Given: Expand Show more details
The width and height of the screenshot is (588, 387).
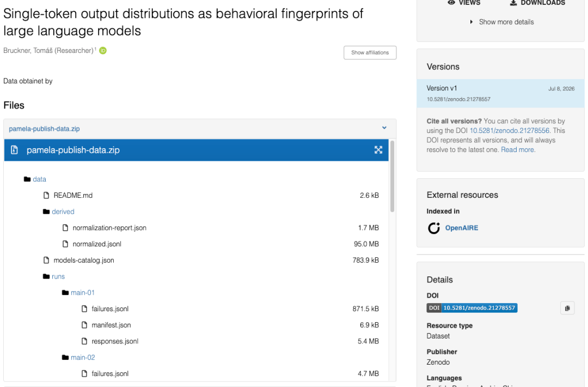Looking at the screenshot, I should (x=502, y=22).
